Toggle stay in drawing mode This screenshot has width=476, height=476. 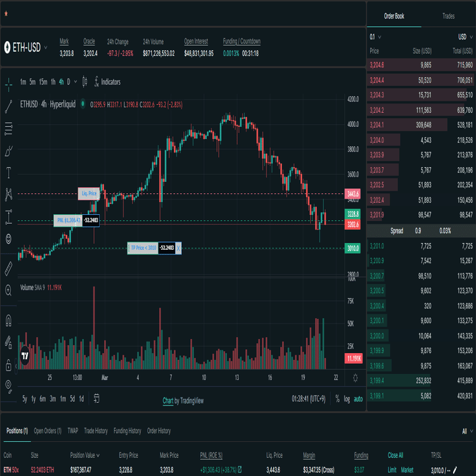click(x=9, y=342)
